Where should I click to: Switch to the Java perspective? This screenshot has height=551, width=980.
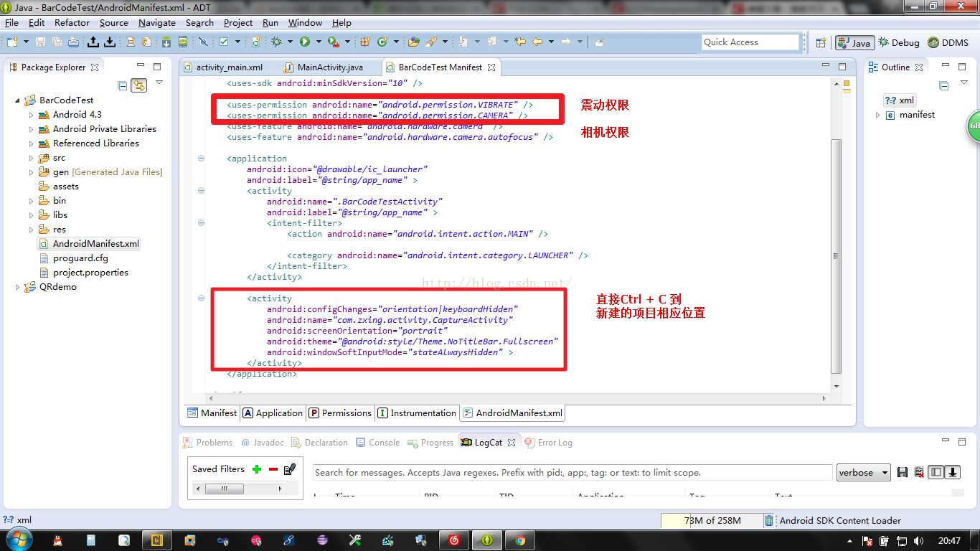click(x=854, y=42)
